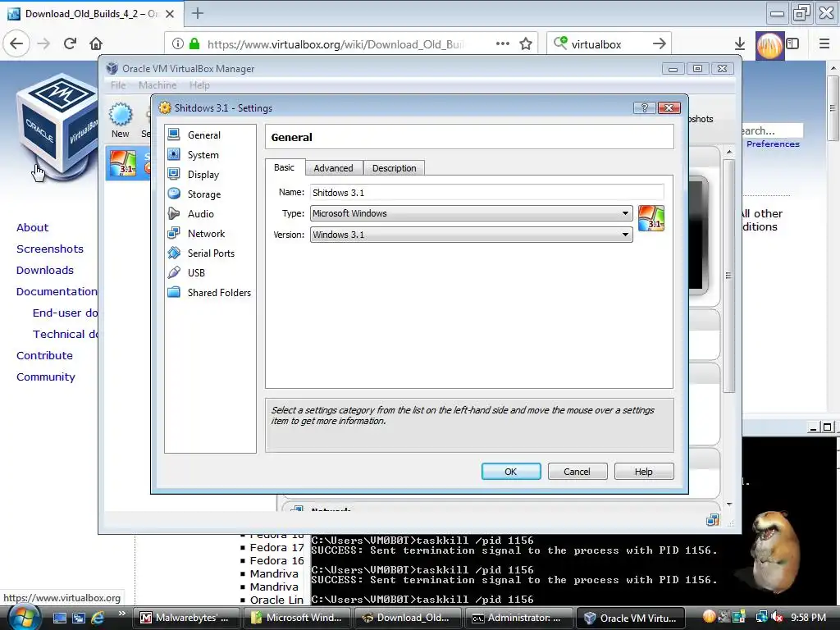Screen dimensions: 840x630
Task: Open Firefox hamburger menu
Action: point(824,44)
